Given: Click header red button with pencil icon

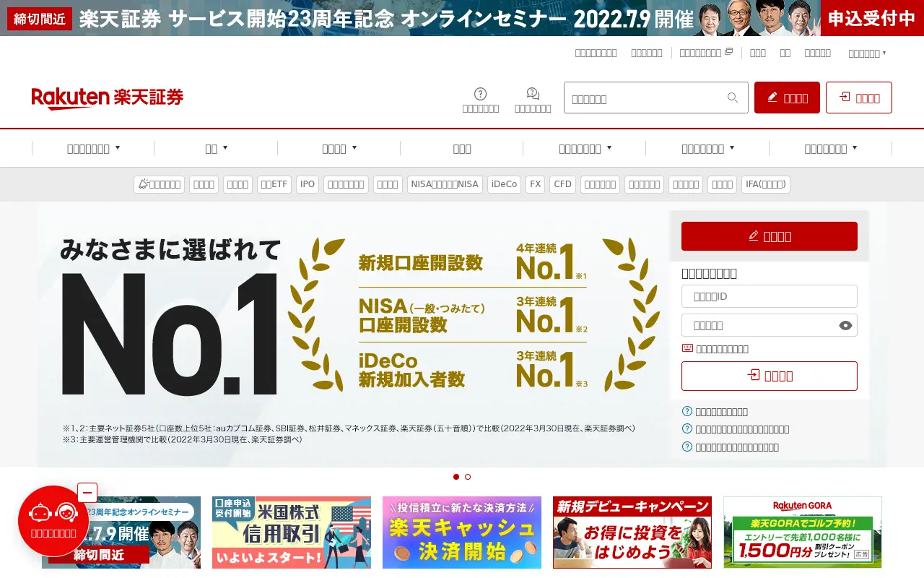Looking at the screenshot, I should tap(787, 98).
